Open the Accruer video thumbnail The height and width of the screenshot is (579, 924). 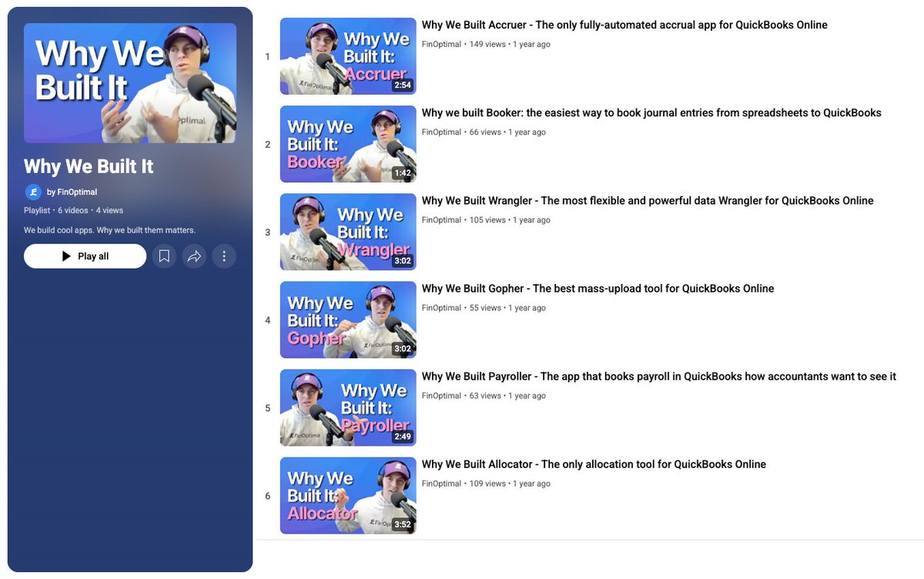click(348, 56)
